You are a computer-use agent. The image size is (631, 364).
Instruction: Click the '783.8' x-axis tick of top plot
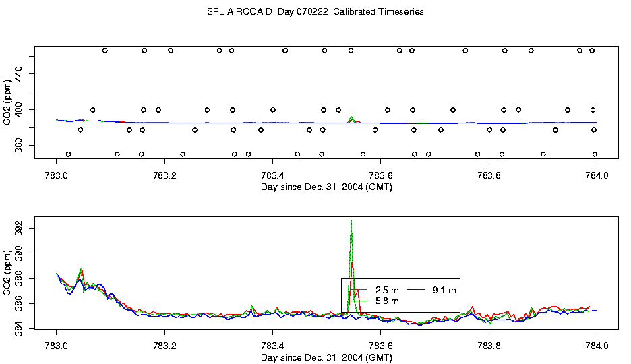[489, 175]
